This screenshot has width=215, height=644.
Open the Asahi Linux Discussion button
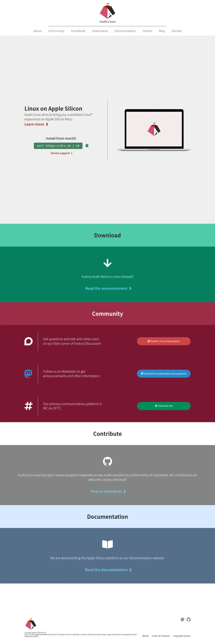(x=164, y=341)
